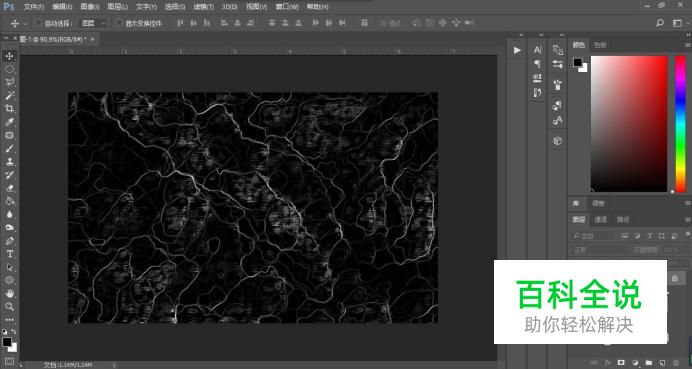Image resolution: width=692 pixels, height=369 pixels.
Task: Close the document tab 90.9% (RGB/8#)
Action: [93, 39]
